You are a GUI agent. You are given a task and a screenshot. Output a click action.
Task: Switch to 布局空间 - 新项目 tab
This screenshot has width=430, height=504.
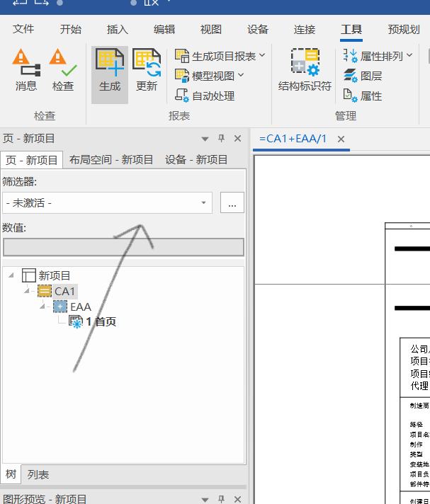coord(111,160)
